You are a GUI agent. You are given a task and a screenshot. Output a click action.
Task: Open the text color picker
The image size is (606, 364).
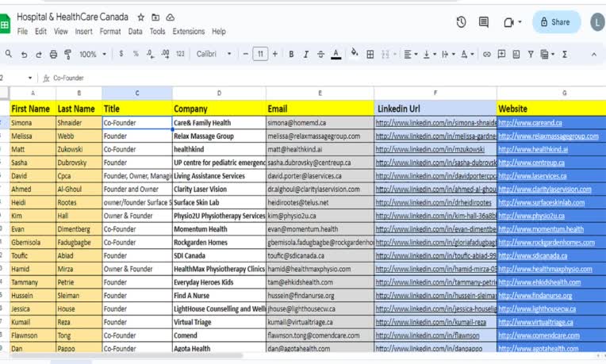(x=336, y=55)
